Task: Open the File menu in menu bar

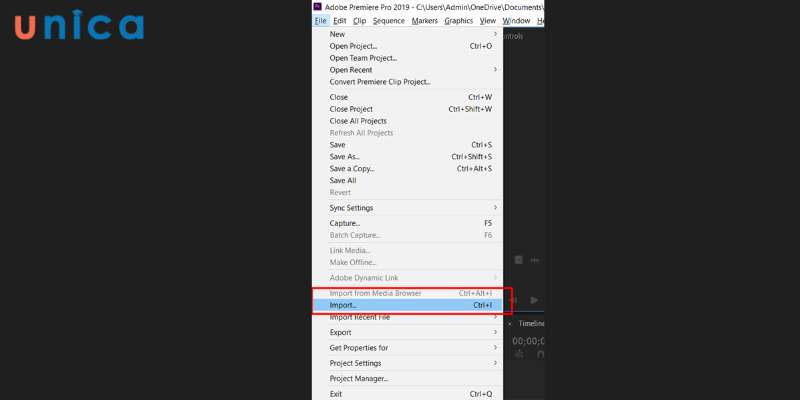Action: (x=320, y=21)
